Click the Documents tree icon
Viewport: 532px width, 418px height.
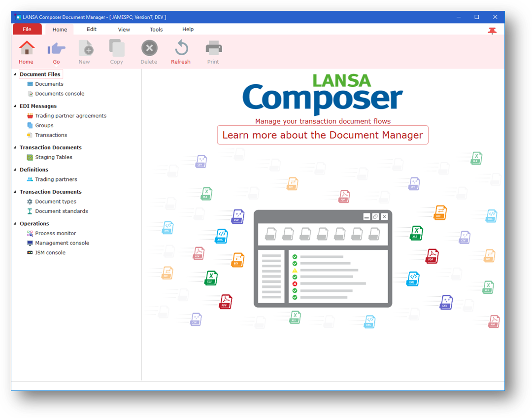tap(30, 84)
